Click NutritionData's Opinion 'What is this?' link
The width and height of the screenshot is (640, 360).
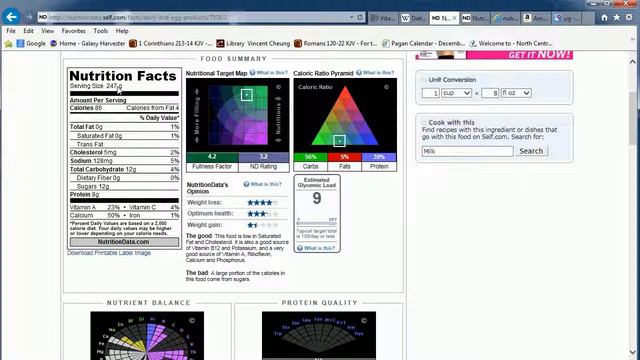tap(262, 184)
